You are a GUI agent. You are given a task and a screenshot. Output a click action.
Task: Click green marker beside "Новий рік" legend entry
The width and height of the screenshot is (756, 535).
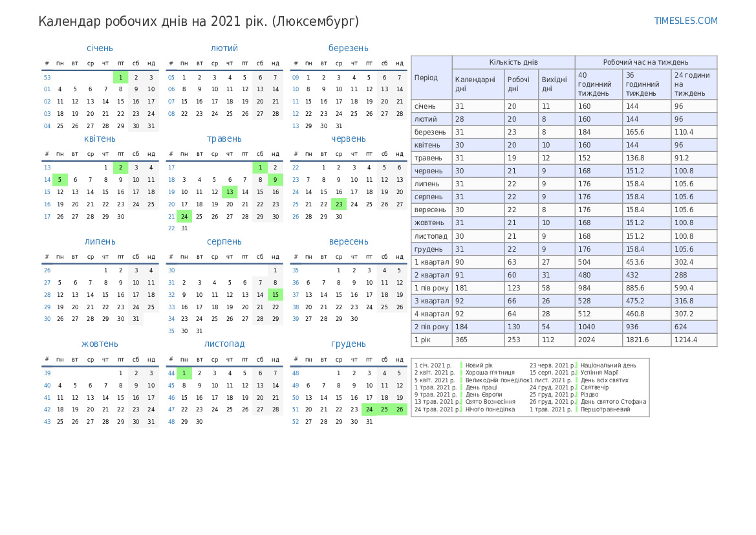click(461, 366)
